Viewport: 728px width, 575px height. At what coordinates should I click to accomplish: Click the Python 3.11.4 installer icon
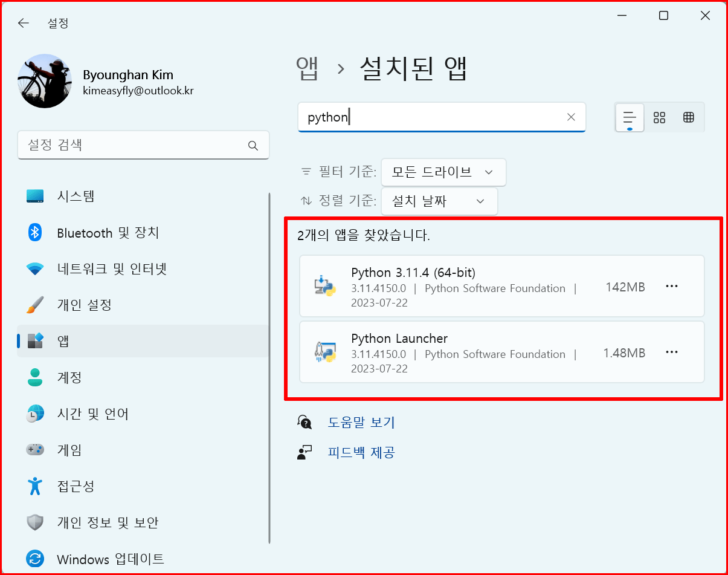pyautogui.click(x=325, y=286)
